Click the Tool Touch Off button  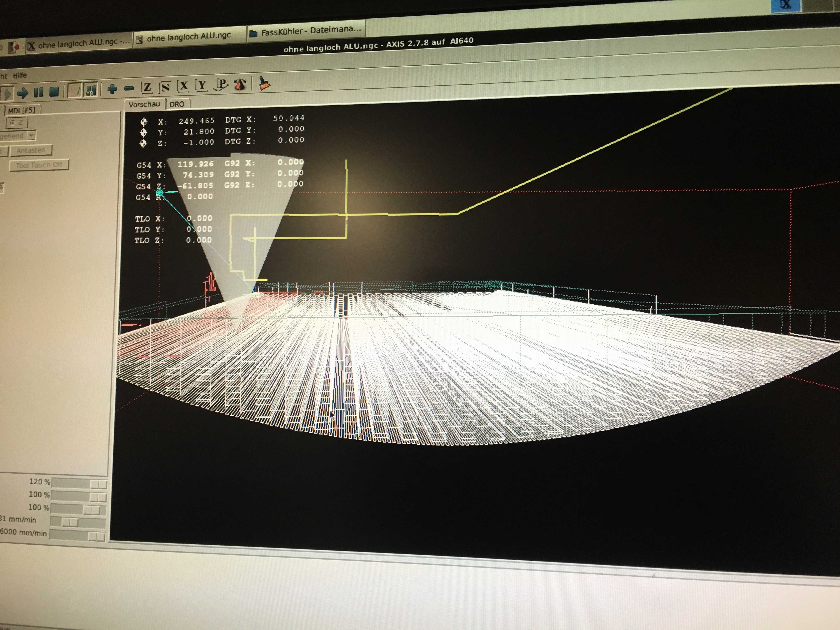[x=39, y=165]
